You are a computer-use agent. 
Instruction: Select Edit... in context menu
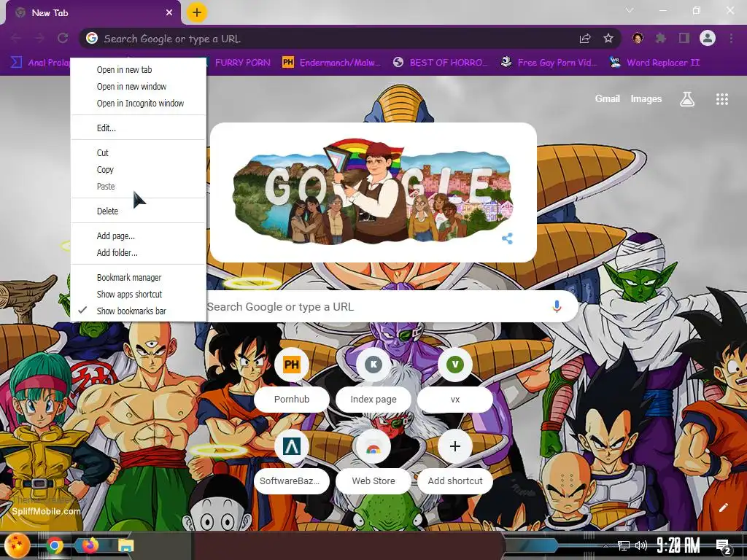(138, 128)
